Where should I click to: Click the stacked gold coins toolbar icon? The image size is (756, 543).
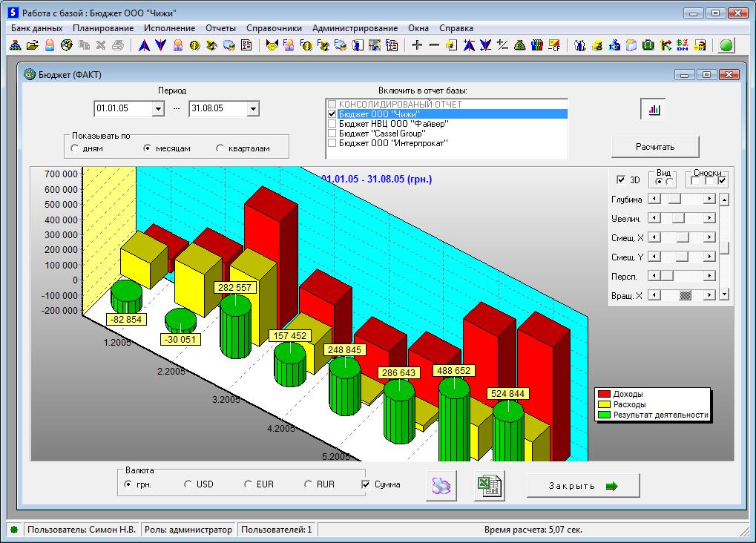597,46
